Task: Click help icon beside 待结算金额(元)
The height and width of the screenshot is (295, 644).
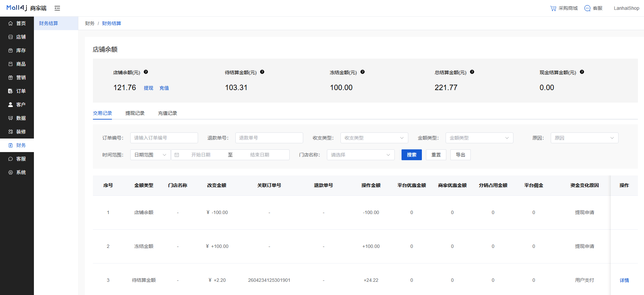Action: tap(262, 72)
